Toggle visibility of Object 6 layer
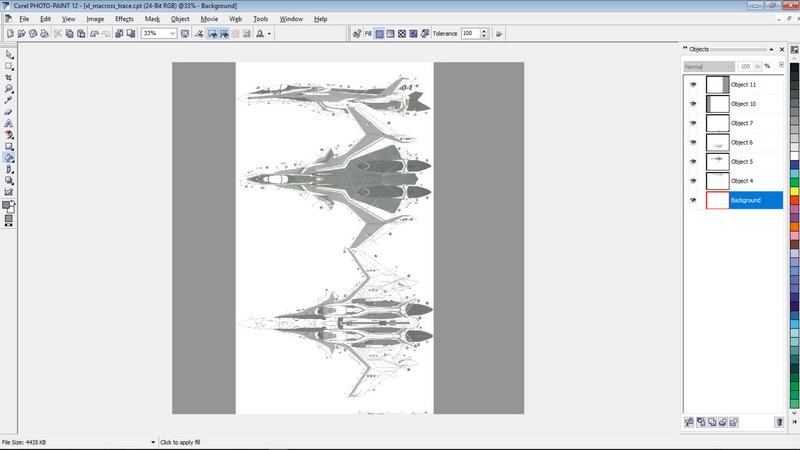The height and width of the screenshot is (450, 800). pos(692,143)
